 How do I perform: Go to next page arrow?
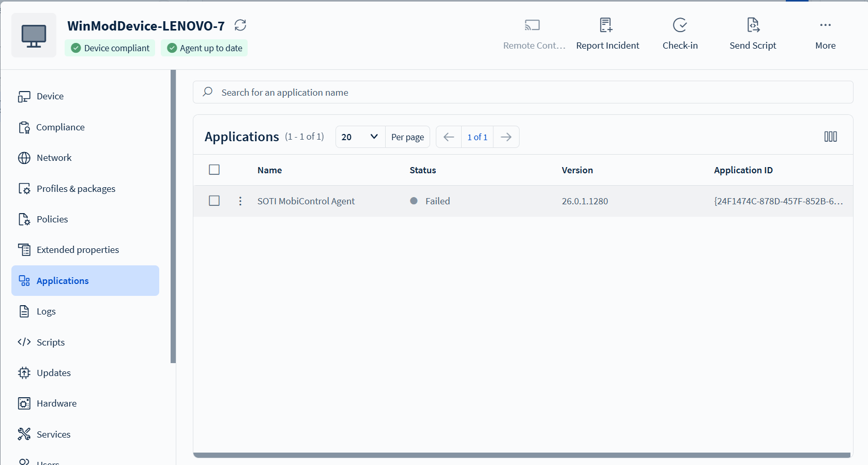coord(506,137)
